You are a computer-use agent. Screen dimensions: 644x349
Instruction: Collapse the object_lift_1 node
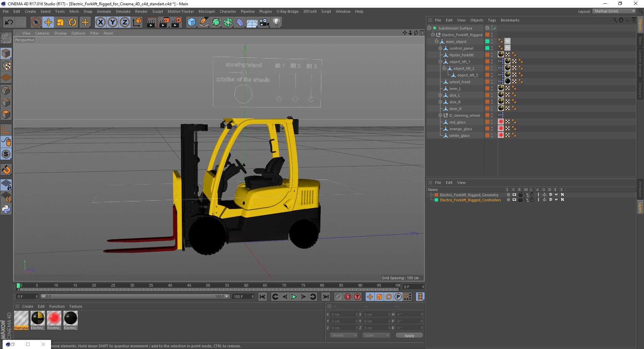point(440,62)
